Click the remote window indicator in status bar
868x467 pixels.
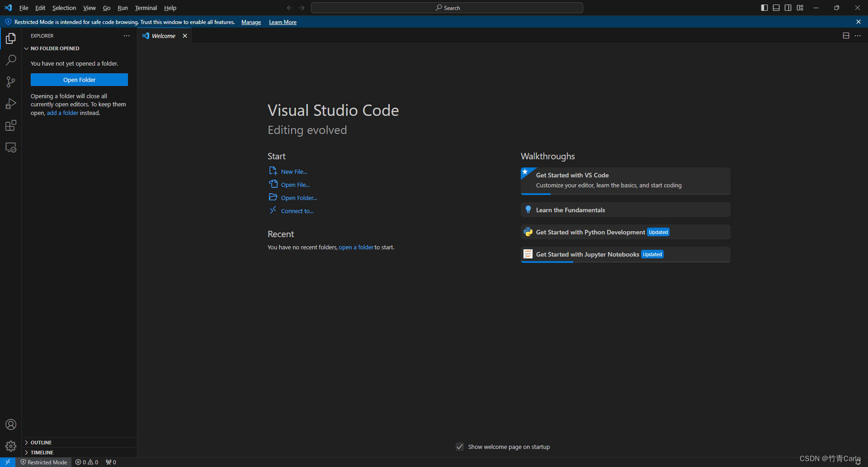click(x=8, y=462)
